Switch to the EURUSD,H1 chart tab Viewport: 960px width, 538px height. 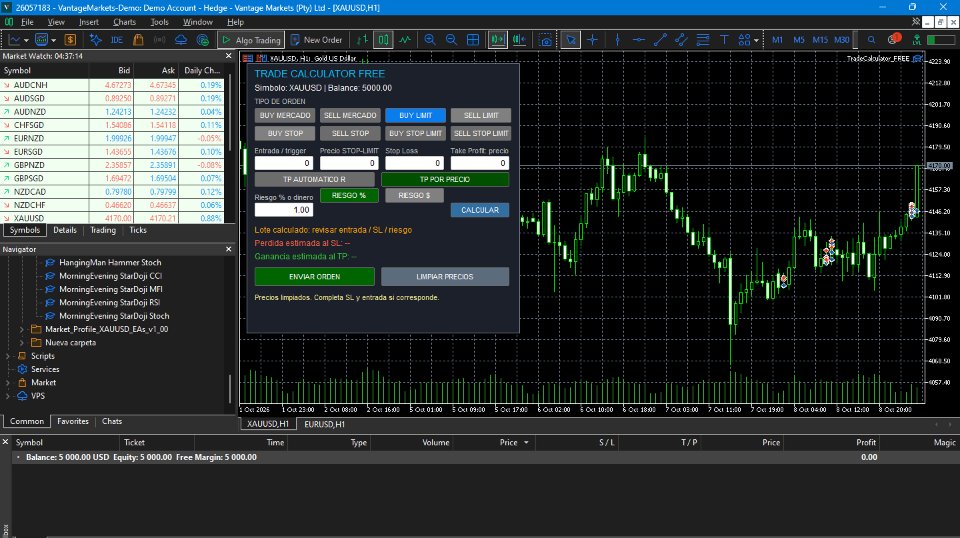click(x=324, y=424)
